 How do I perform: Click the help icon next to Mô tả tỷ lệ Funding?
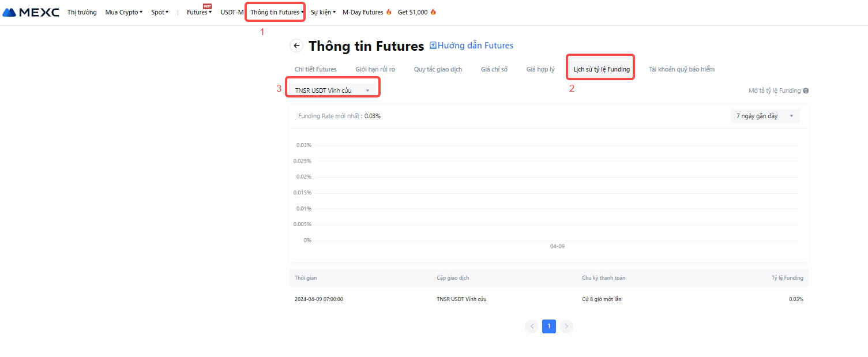(806, 91)
